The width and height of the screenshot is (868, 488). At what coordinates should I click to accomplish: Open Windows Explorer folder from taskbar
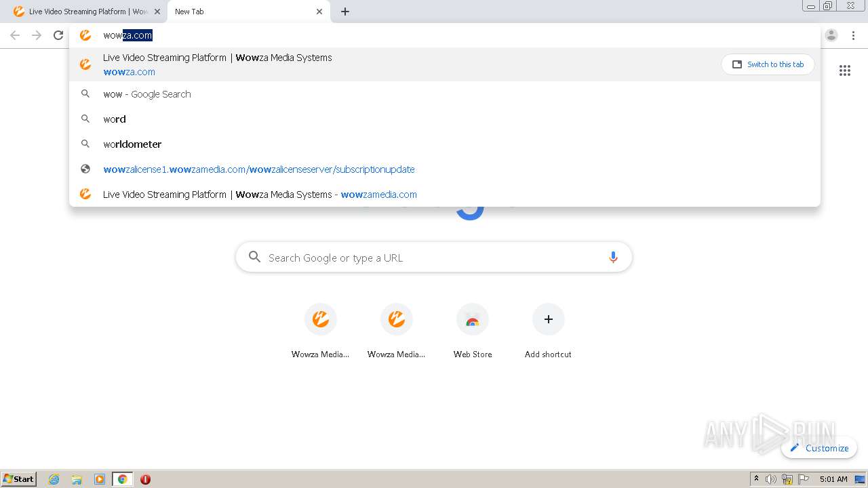click(x=77, y=479)
